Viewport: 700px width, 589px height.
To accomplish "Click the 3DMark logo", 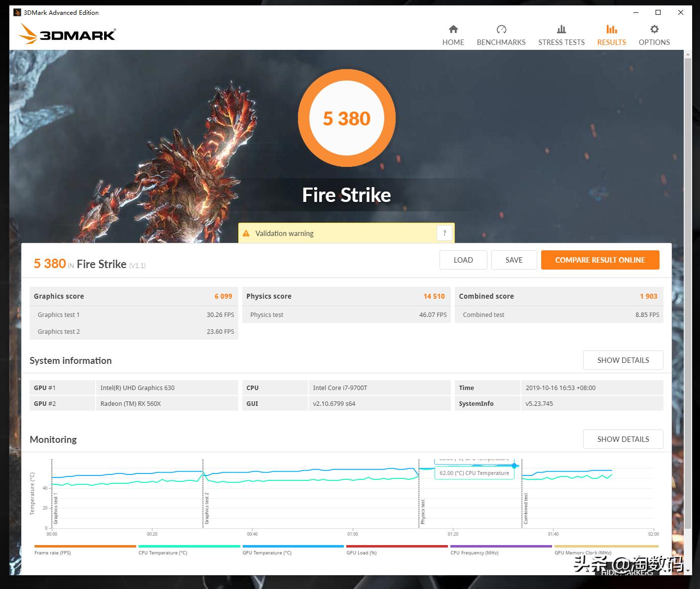I will pyautogui.click(x=67, y=34).
